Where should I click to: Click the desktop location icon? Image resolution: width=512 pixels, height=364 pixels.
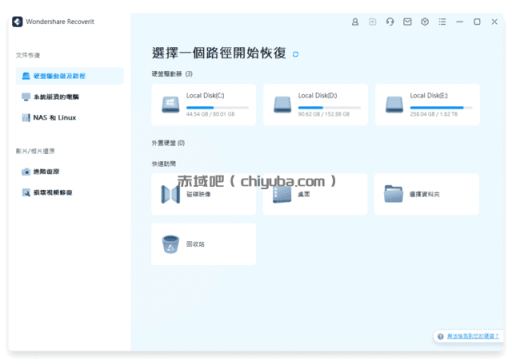pyautogui.click(x=282, y=194)
